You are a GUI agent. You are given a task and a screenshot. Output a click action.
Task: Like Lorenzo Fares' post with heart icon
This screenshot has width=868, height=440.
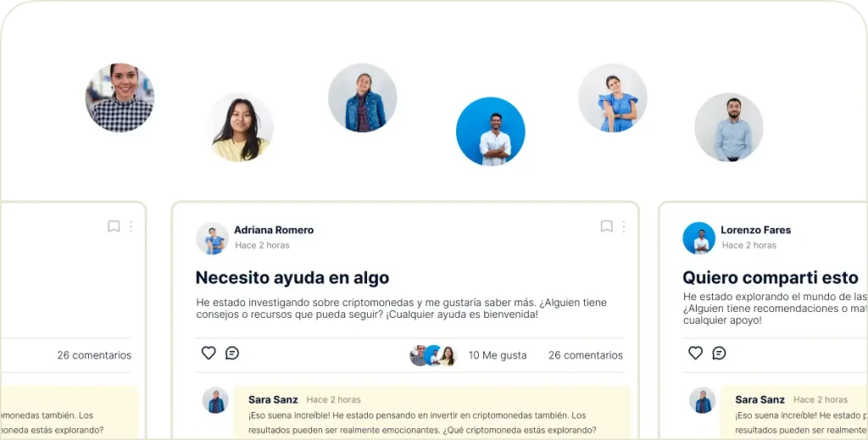click(x=695, y=354)
